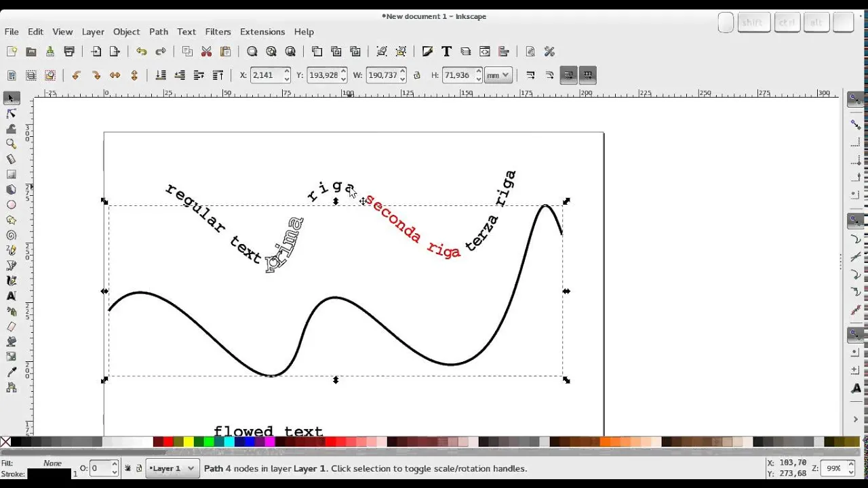868x488 pixels.
Task: Select the Dropper color picker tool
Action: click(11, 372)
